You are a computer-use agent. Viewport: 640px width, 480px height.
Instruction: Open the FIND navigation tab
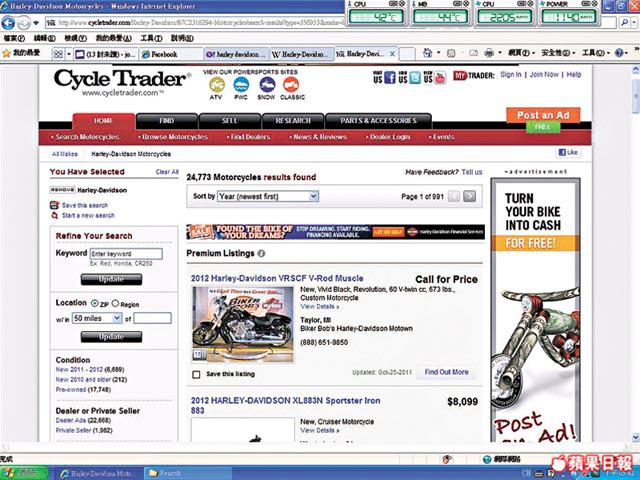(x=167, y=121)
